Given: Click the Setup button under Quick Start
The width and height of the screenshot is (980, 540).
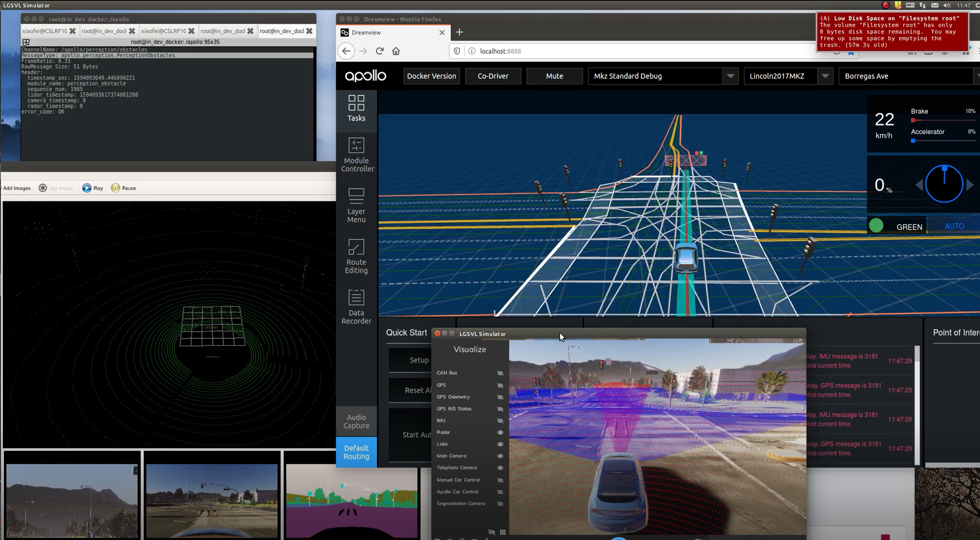Looking at the screenshot, I should (410, 360).
